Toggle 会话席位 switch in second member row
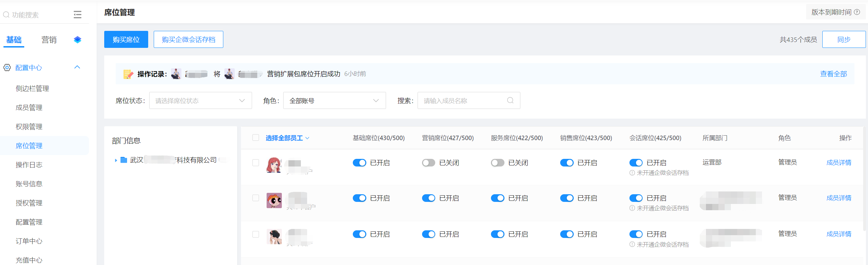The height and width of the screenshot is (265, 868). (x=636, y=198)
